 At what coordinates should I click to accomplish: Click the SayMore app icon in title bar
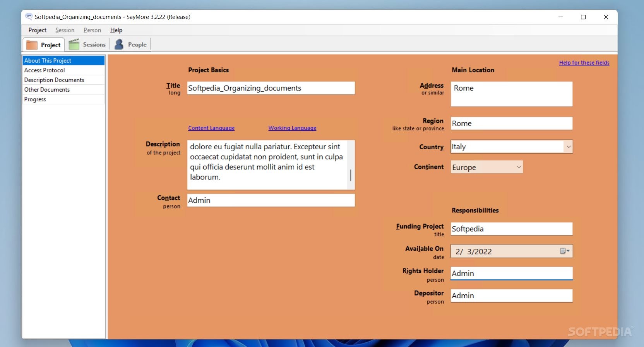pyautogui.click(x=29, y=17)
